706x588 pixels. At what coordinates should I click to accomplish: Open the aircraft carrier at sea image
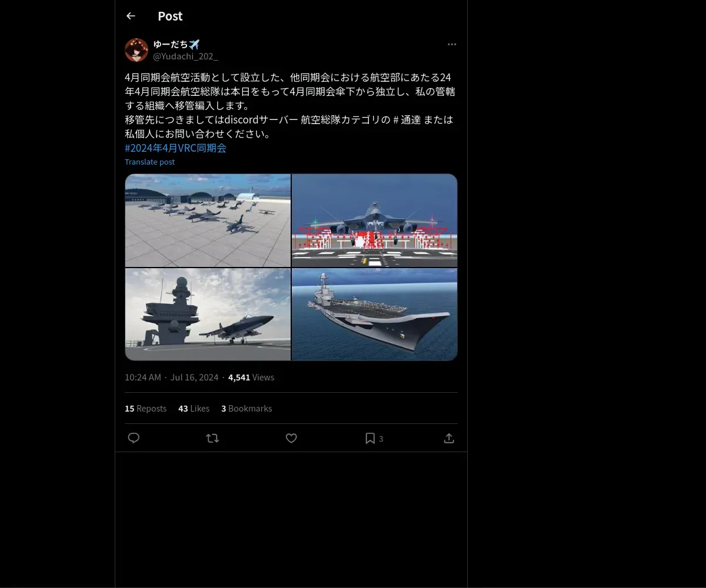(375, 315)
